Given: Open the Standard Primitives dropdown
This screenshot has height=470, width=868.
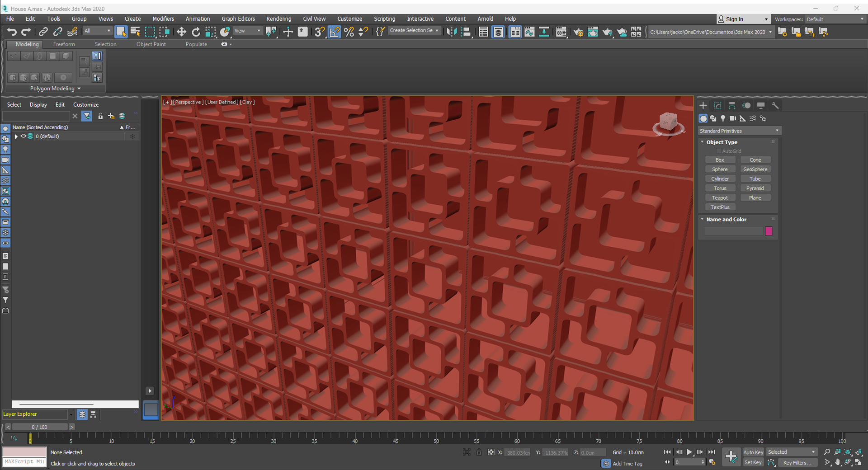Looking at the screenshot, I should (739, 131).
